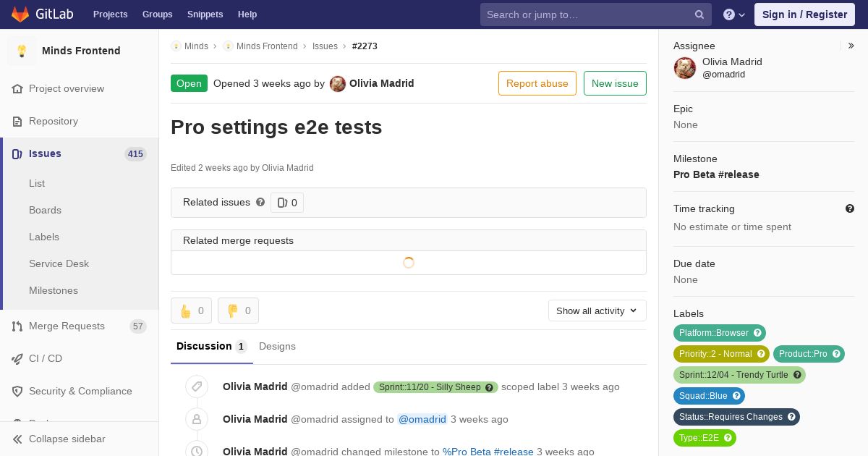Click the search magnifier icon
Image resolution: width=868 pixels, height=456 pixels.
(x=699, y=14)
